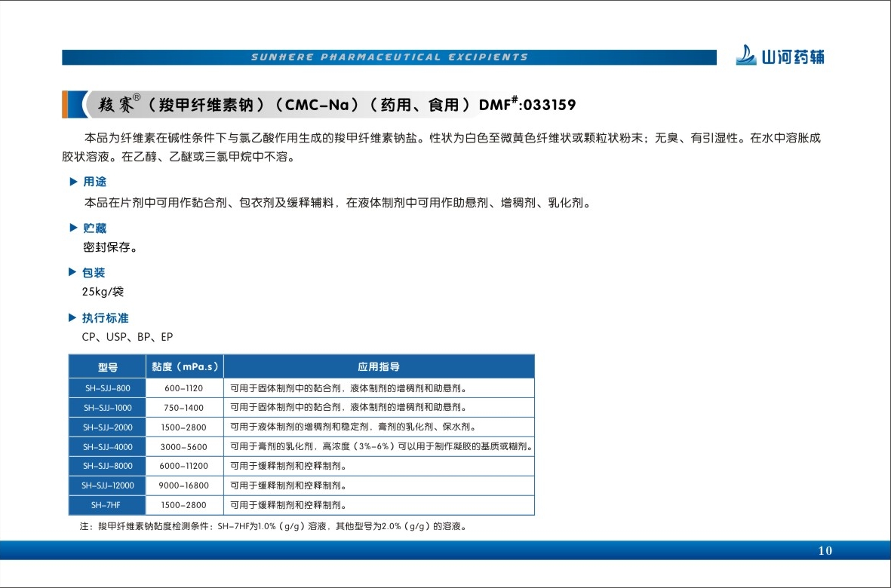Click application guidance text for SH-SJJ-2000

point(353,427)
